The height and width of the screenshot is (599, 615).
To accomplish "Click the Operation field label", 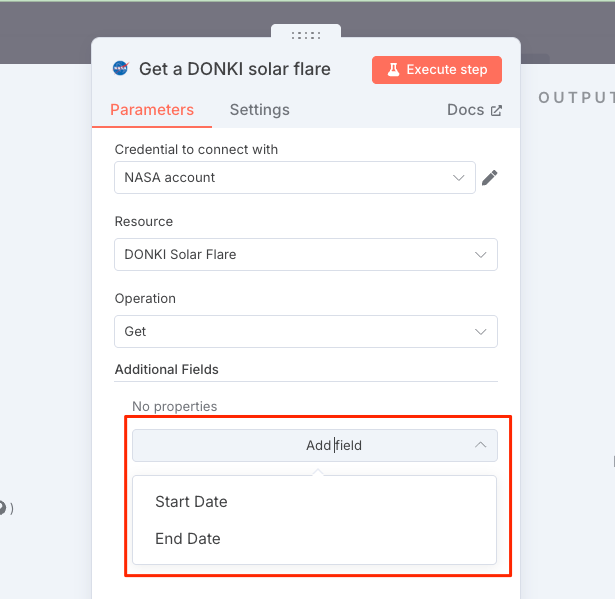I will [145, 299].
